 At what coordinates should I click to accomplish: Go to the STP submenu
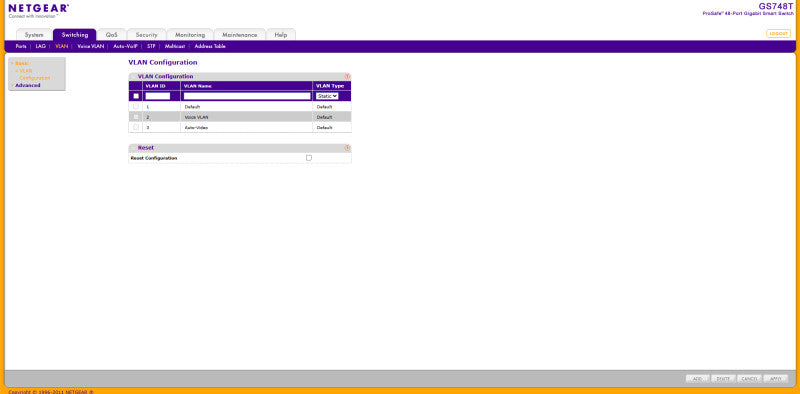pos(151,46)
